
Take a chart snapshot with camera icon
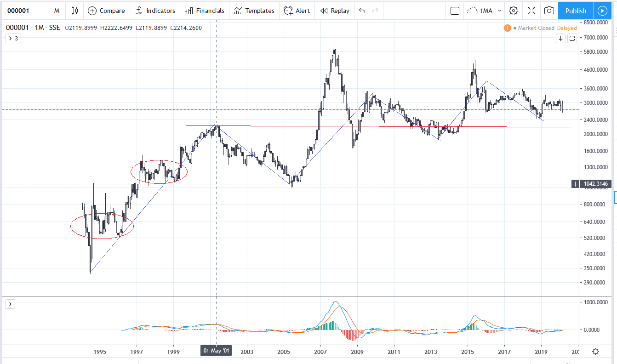pos(549,11)
